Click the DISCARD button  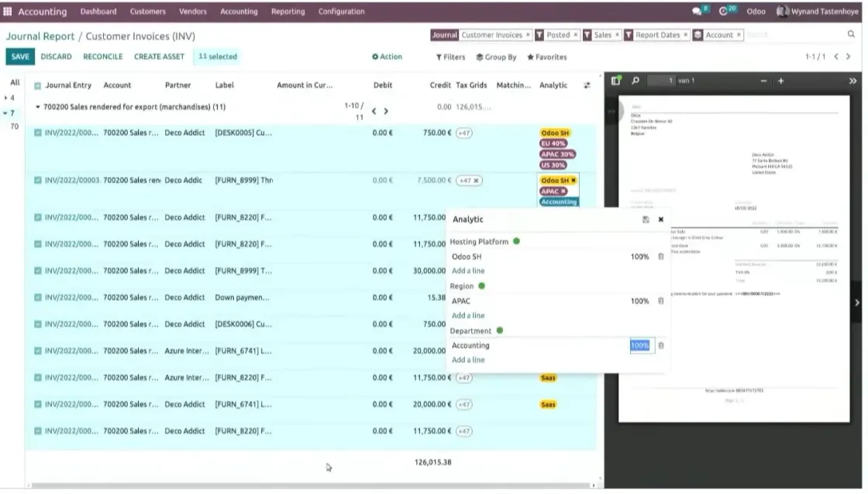[x=56, y=57]
